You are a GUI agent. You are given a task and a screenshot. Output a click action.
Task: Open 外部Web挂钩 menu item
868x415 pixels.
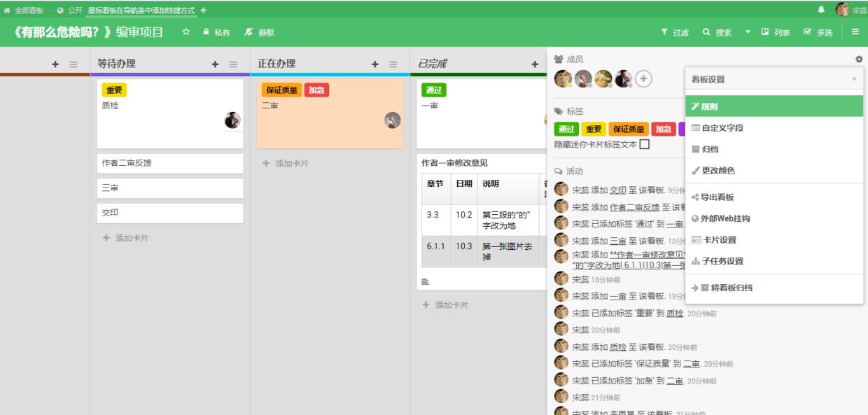(x=774, y=218)
